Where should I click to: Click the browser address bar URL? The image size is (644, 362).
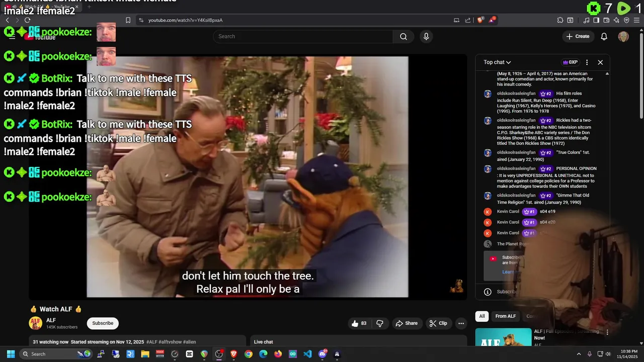[185, 20]
